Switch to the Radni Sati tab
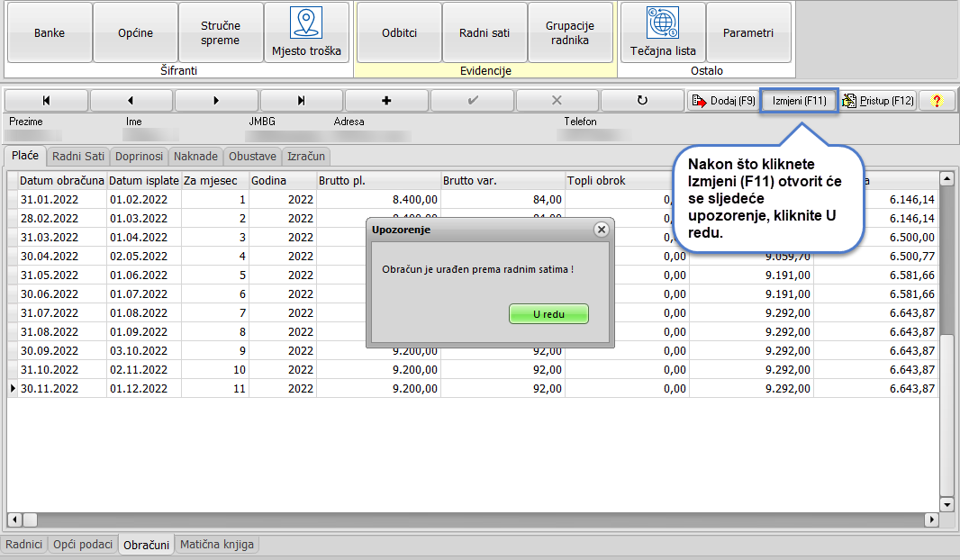Image resolution: width=960 pixels, height=560 pixels. pos(78,157)
